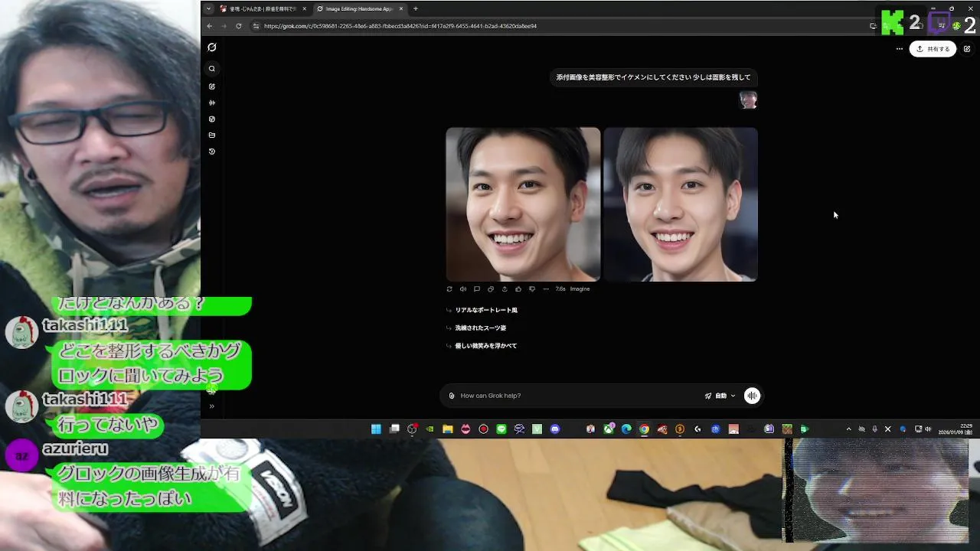Screen dimensions: 980x551
Task: Open search in Grok sidebar
Action: click(x=212, y=69)
